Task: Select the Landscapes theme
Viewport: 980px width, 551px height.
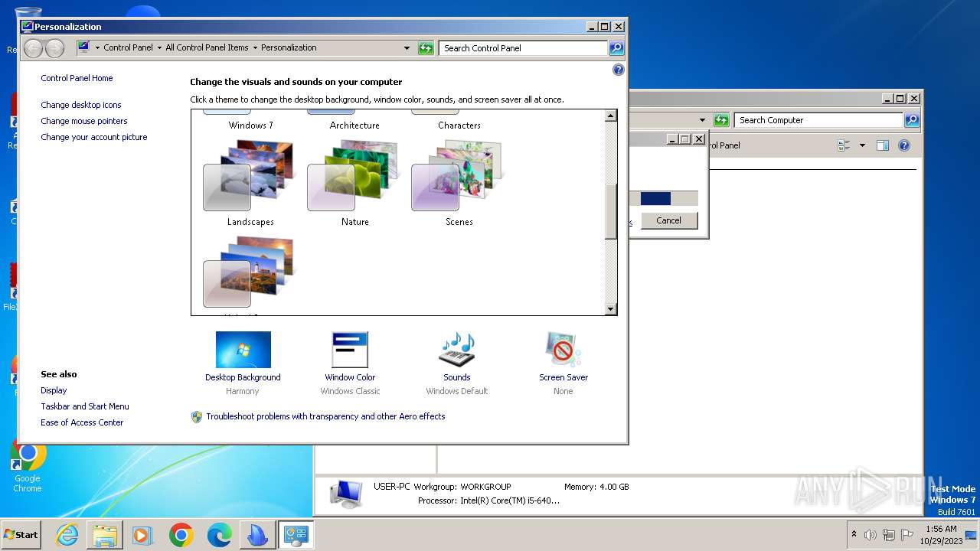Action: pyautogui.click(x=250, y=184)
